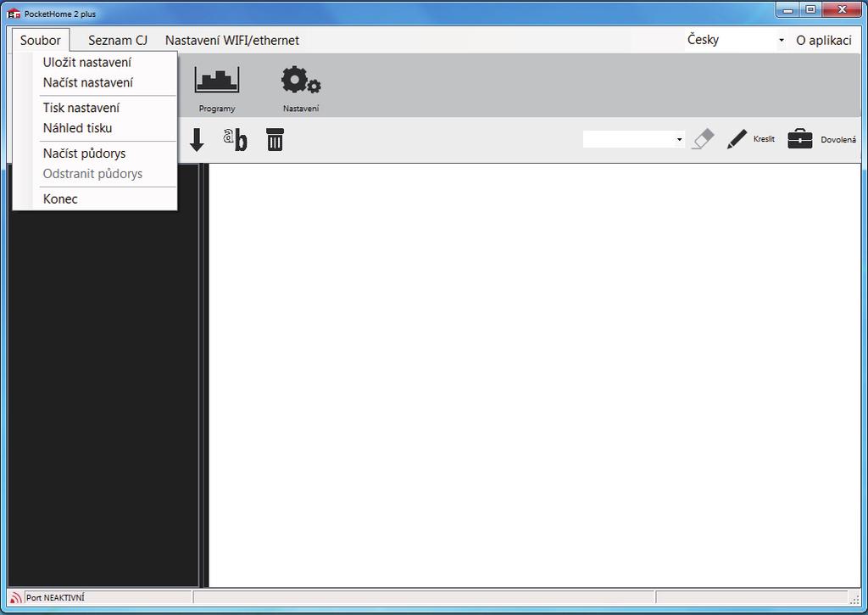The image size is (868, 615).
Task: Minimize the PocketHome 2 plus window
Action: tap(788, 10)
